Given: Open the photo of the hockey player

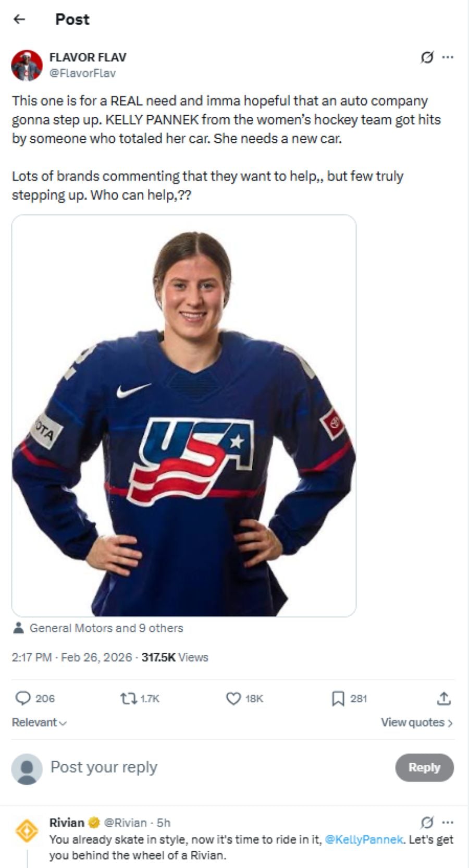Looking at the screenshot, I should pyautogui.click(x=184, y=415).
